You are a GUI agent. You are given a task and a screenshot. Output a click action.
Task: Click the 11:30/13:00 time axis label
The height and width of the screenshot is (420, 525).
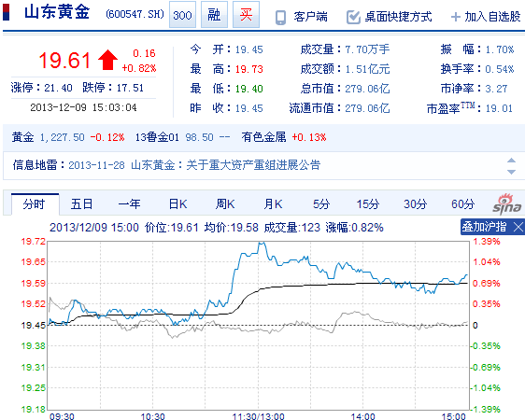click(x=258, y=416)
